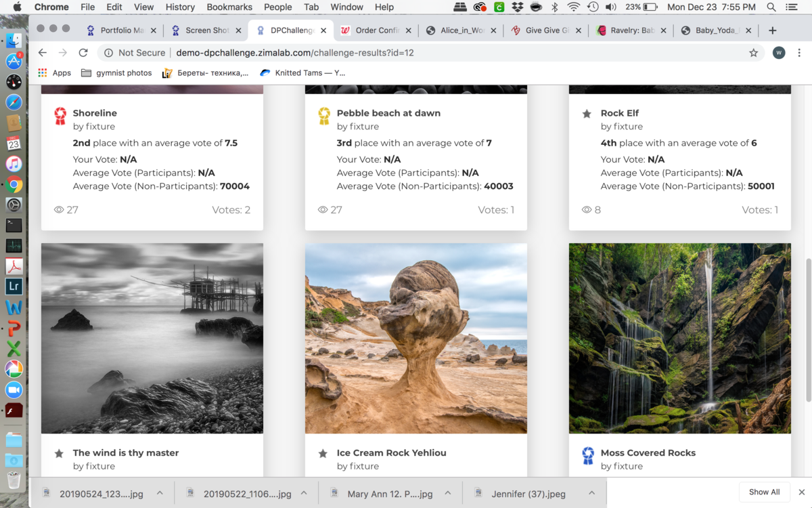Click the yellow ribbon icon beside Pebble beach at dawn
Image resolution: width=812 pixels, height=508 pixels.
click(x=324, y=116)
